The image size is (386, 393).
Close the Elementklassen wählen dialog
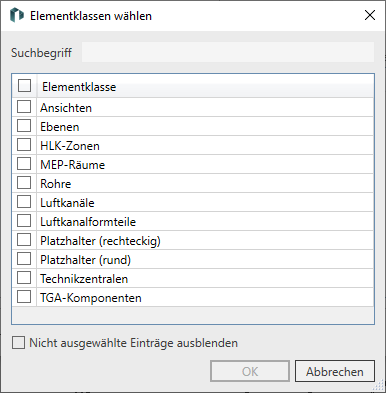(370, 15)
